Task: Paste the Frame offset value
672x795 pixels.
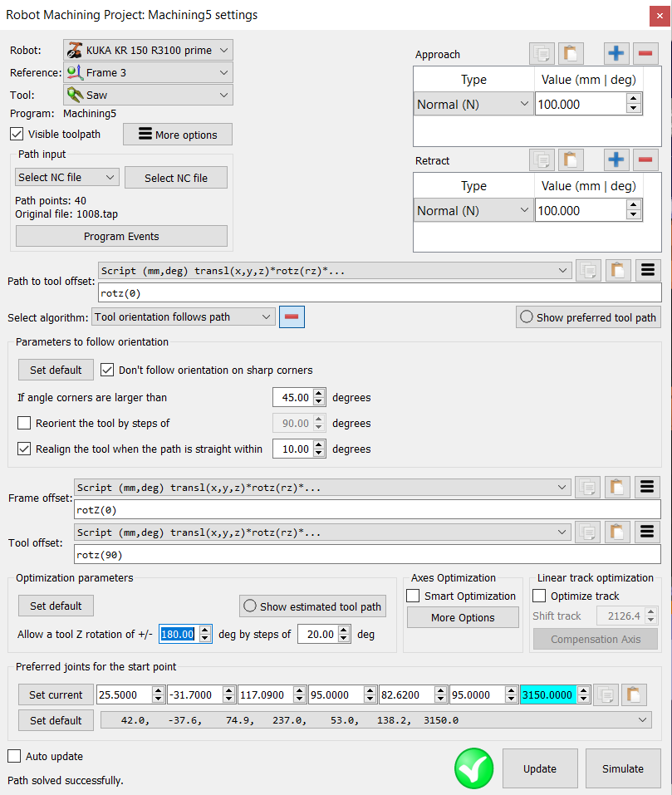Action: (617, 488)
